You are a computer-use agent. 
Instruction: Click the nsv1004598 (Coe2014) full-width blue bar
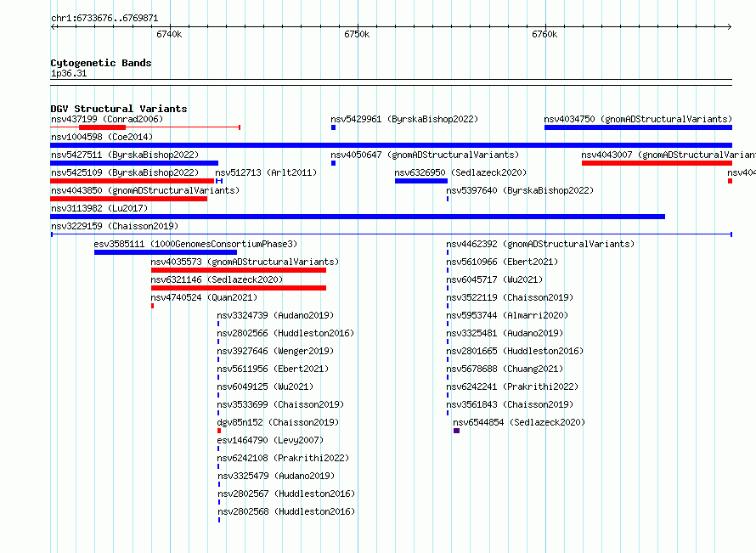(x=391, y=145)
